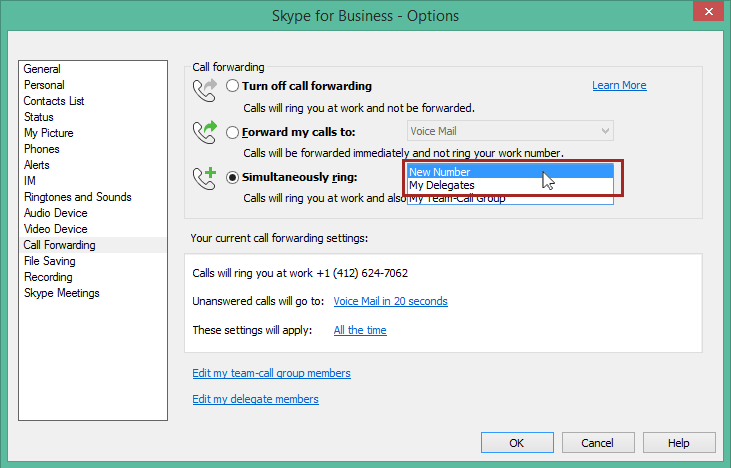Screen dimensions: 731x468
Task: Open the Voice Mail forwarding dropdown
Action: pyautogui.click(x=510, y=131)
